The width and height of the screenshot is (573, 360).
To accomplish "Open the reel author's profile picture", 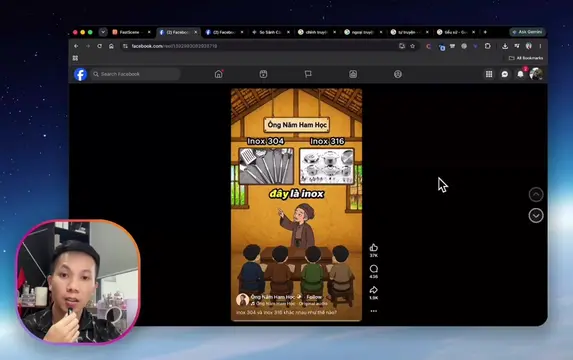I will [x=242, y=300].
